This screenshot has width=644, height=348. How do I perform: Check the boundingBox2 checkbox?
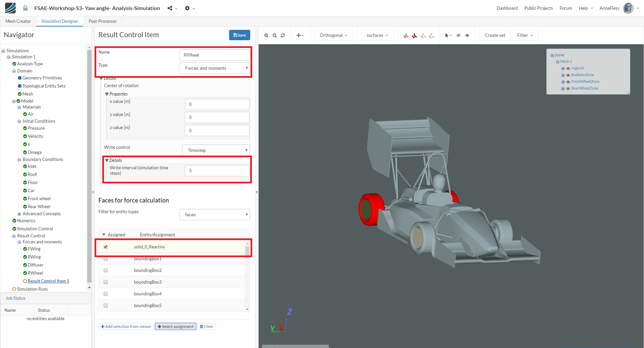click(x=106, y=270)
